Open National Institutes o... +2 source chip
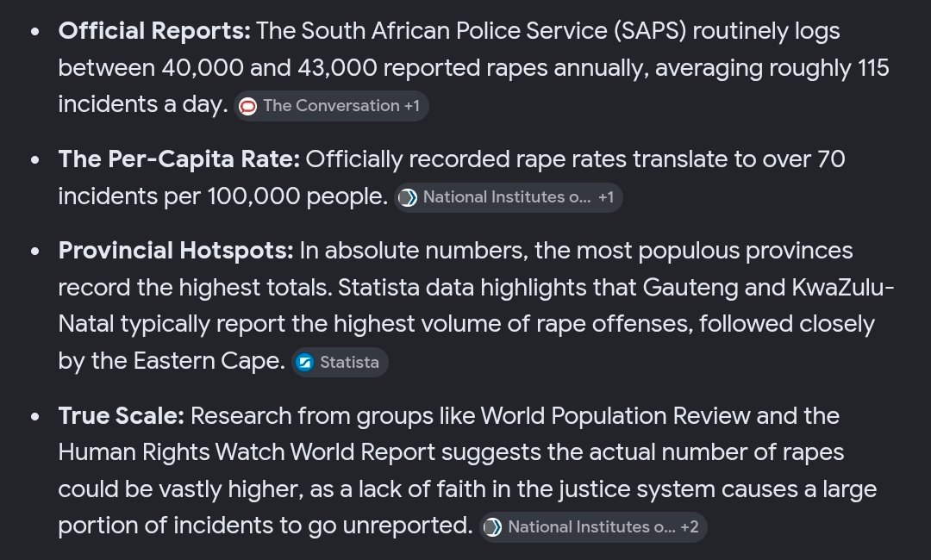Image resolution: width=931 pixels, height=560 pixels. (593, 526)
